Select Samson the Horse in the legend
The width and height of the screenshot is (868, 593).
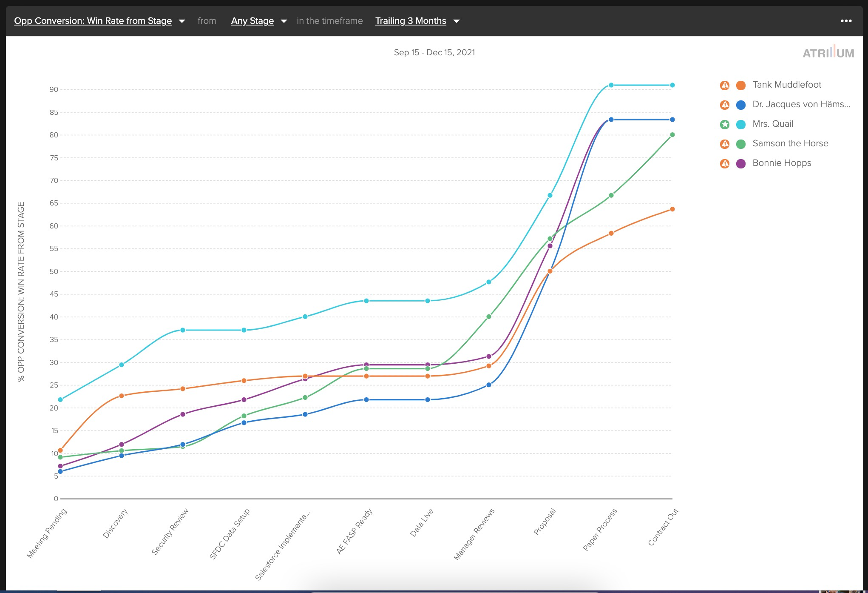[x=790, y=143]
